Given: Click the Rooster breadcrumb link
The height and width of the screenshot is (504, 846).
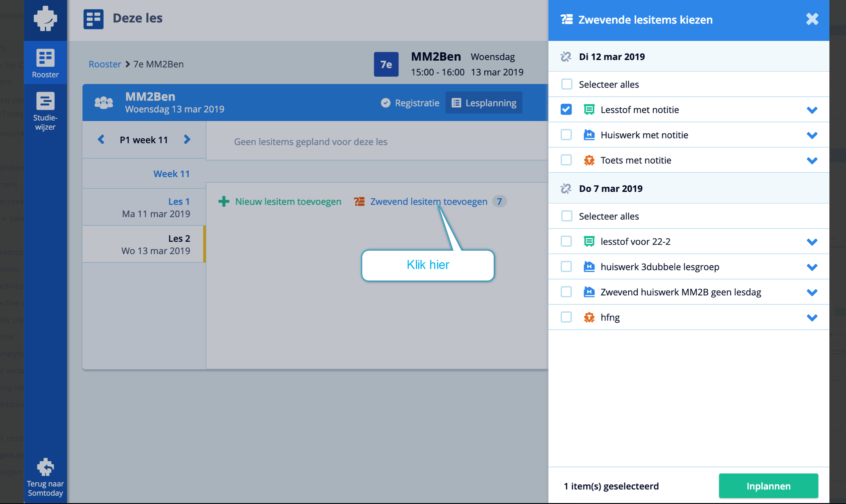Looking at the screenshot, I should pyautogui.click(x=105, y=64).
